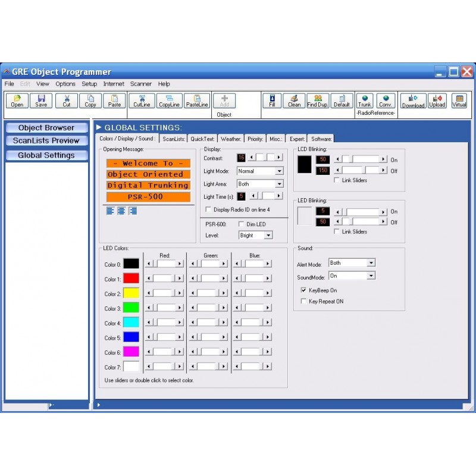Open the Alert Mode dropdown
The image size is (476, 476).
pos(372,262)
